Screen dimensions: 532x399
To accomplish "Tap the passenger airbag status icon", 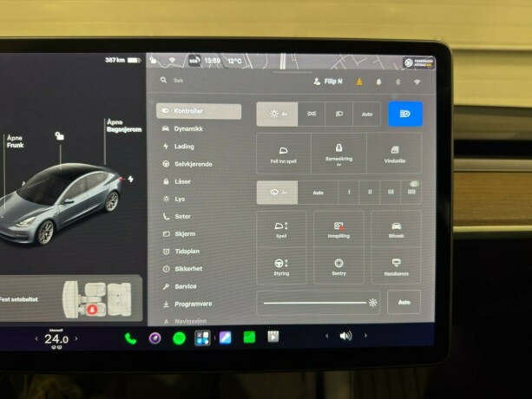I will coord(419,63).
